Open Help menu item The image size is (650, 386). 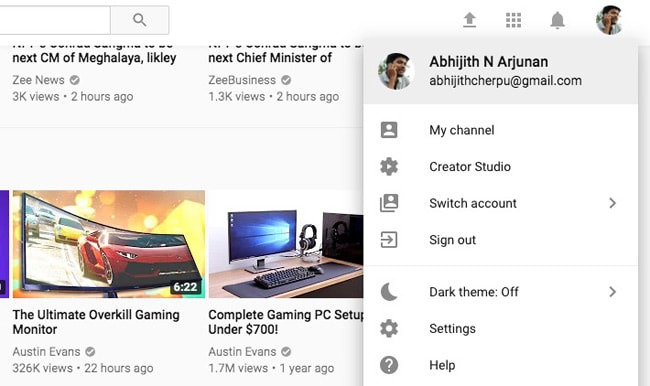click(x=501, y=365)
